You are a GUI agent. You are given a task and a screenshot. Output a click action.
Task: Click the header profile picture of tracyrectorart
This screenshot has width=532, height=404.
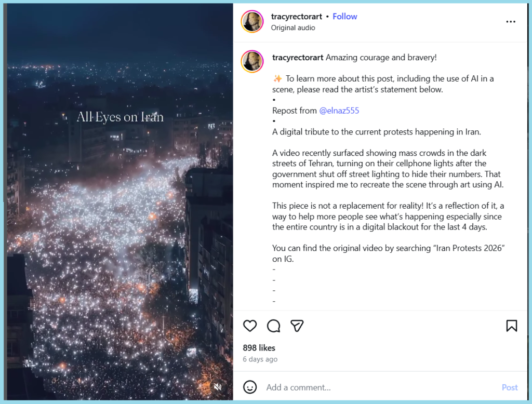(252, 21)
